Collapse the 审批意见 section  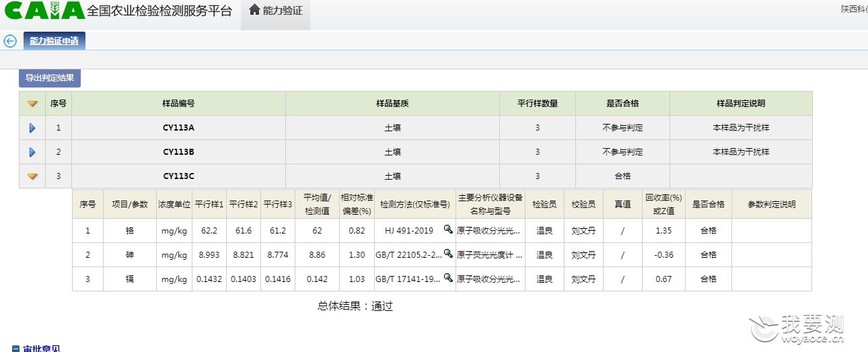pyautogui.click(x=16, y=349)
